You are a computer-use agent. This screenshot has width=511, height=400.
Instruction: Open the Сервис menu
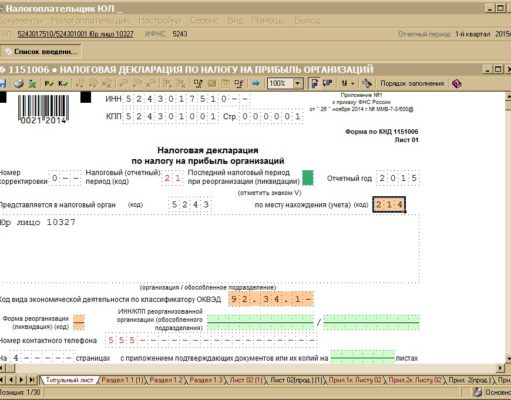205,21
